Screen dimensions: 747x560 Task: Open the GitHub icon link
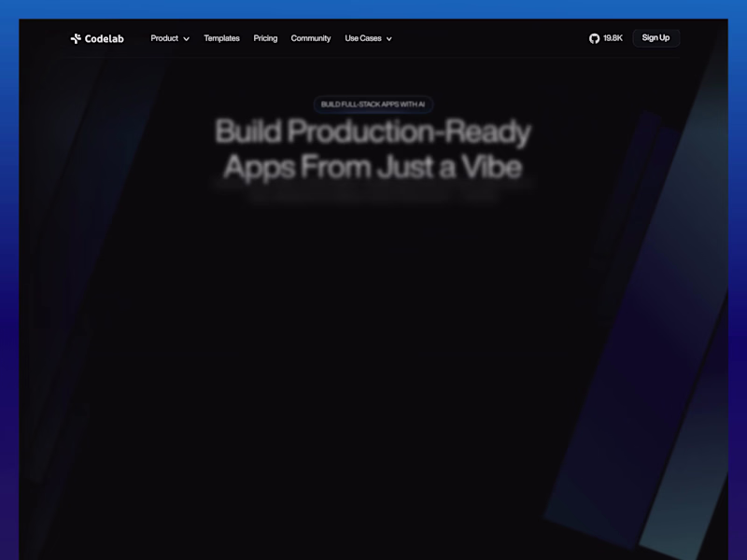click(x=594, y=38)
